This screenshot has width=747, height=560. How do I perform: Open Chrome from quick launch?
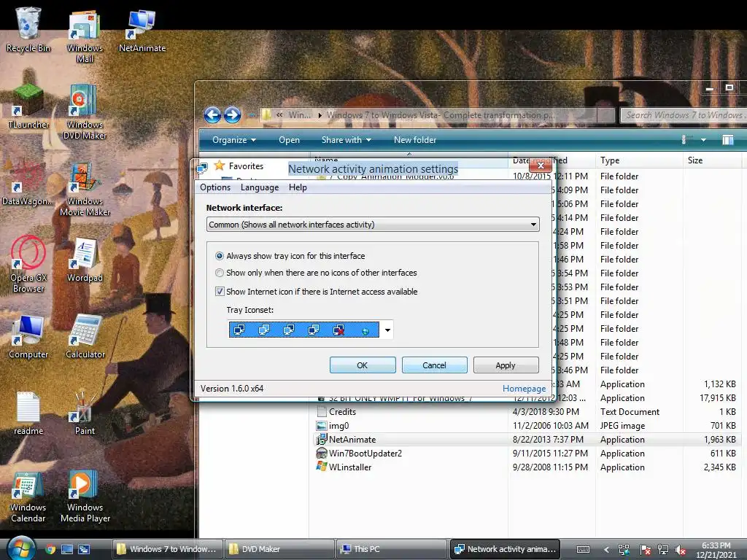click(50, 549)
